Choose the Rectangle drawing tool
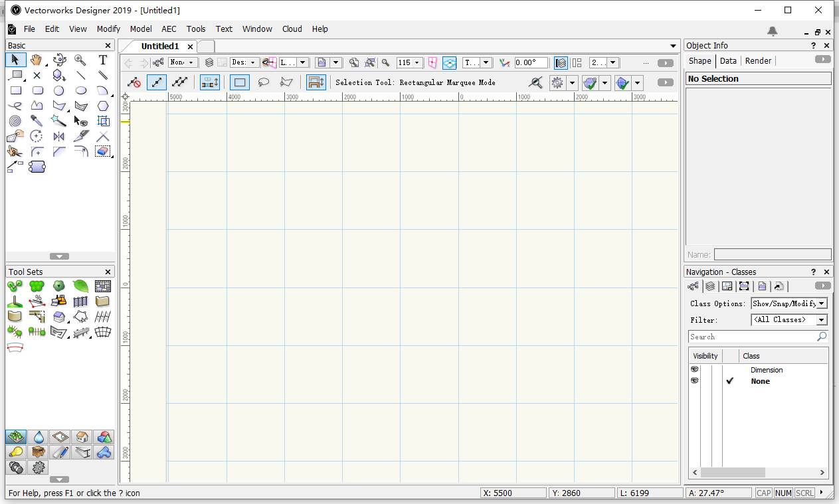This screenshot has height=504, width=839. [15, 90]
